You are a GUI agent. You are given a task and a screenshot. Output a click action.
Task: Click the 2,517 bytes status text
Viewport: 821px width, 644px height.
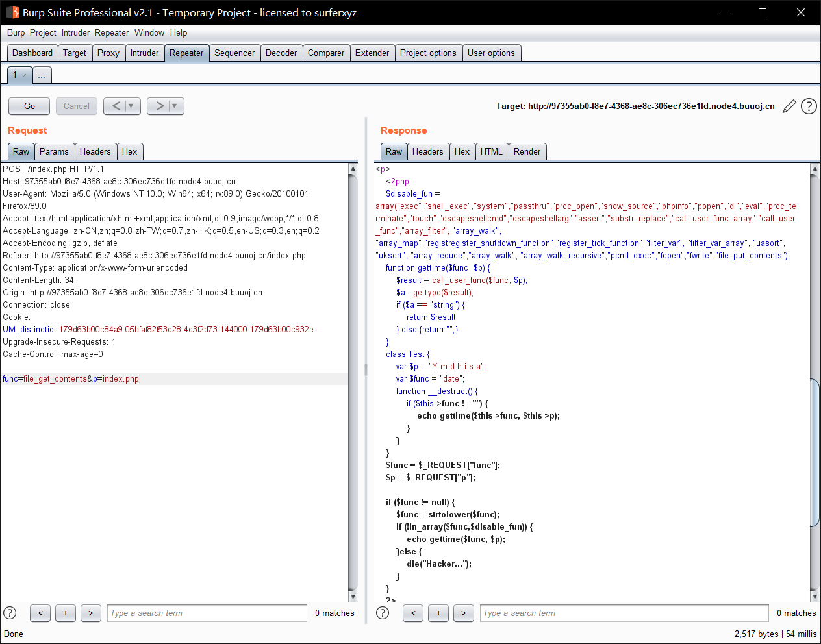[756, 634]
